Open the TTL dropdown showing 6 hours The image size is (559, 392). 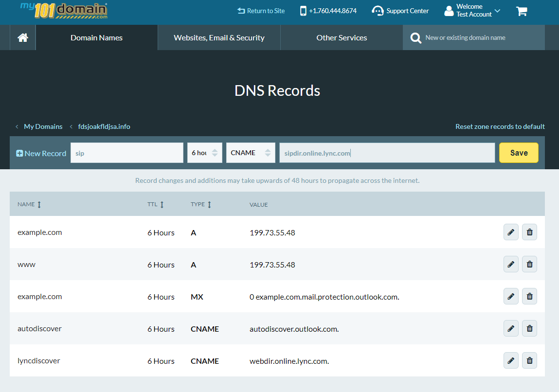[205, 153]
